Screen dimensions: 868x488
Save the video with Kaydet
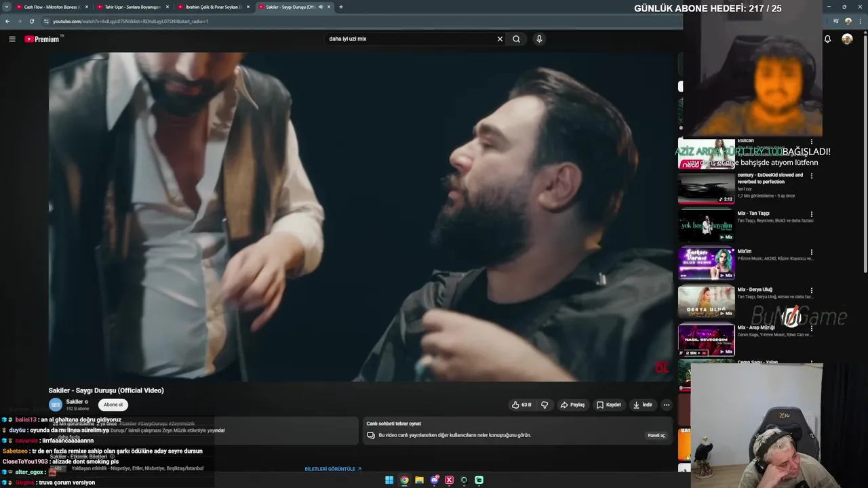[608, 405]
